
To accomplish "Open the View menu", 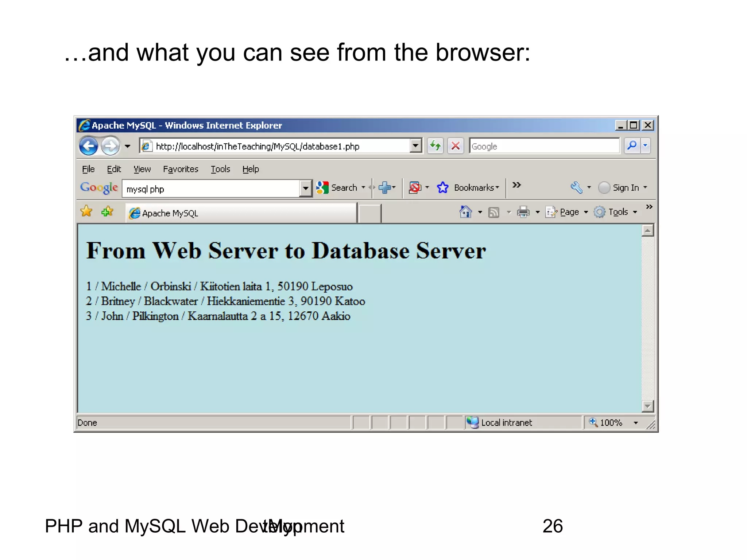I will [x=142, y=169].
